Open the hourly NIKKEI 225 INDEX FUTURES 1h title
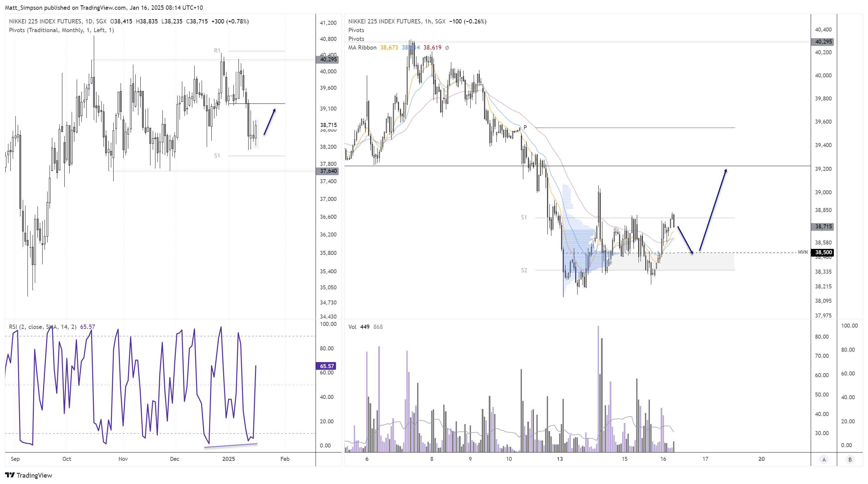This screenshot has height=484, width=868. [x=397, y=21]
